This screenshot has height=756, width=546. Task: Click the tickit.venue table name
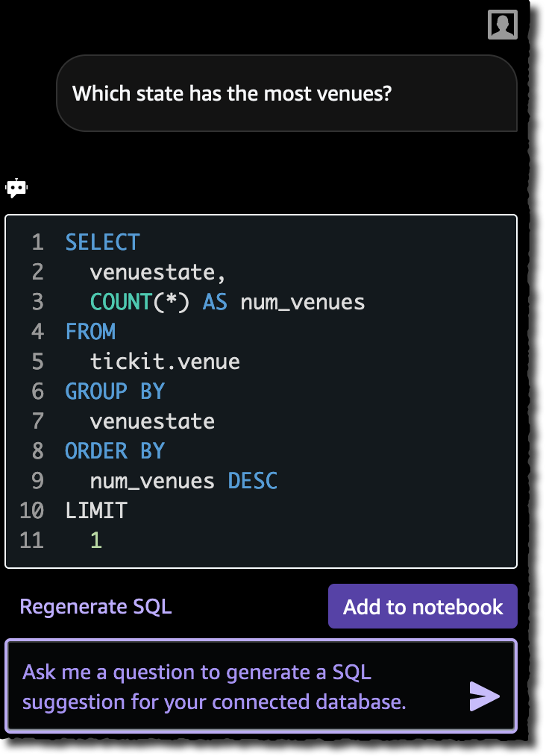click(165, 361)
